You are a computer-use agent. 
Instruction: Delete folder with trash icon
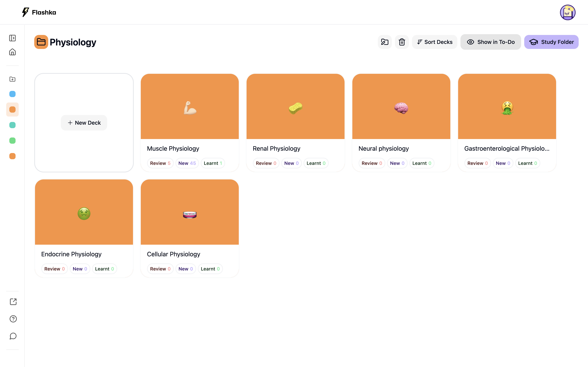402,42
